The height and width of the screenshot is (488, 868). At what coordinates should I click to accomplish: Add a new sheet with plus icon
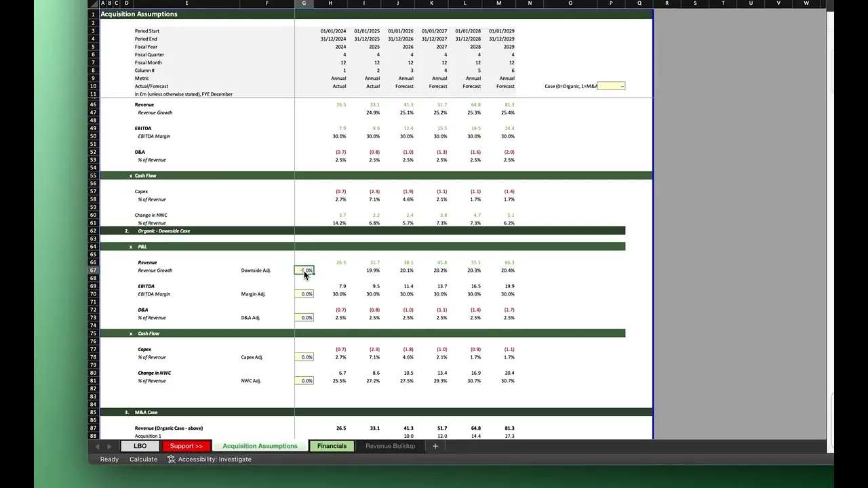[435, 446]
